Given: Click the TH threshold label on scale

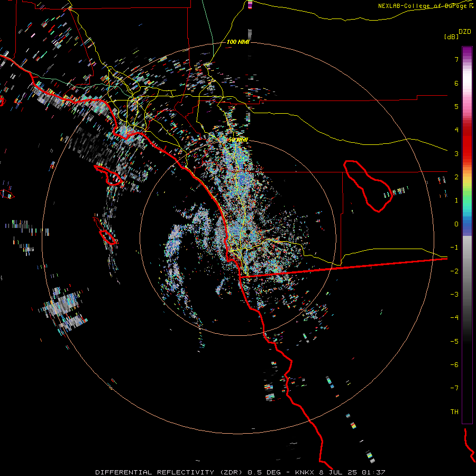Looking at the screenshot, I should tap(454, 412).
